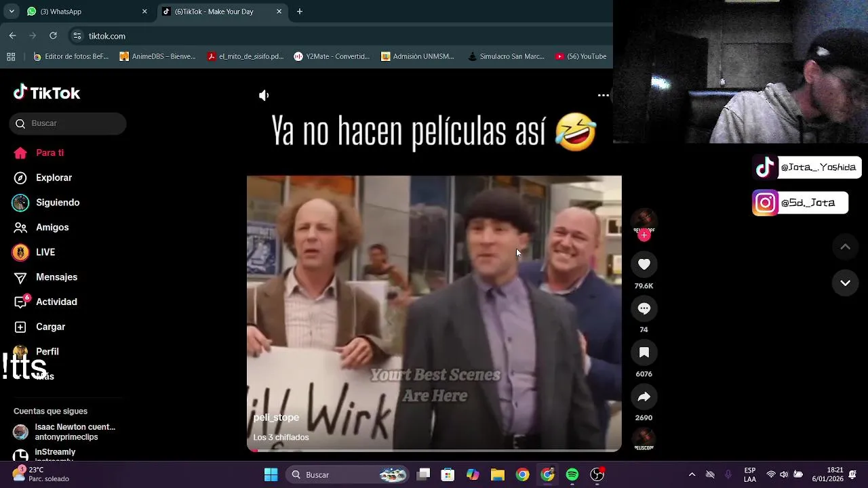Open Microsoft Store from the taskbar
Viewport: 868px width, 488px height.
448,474
